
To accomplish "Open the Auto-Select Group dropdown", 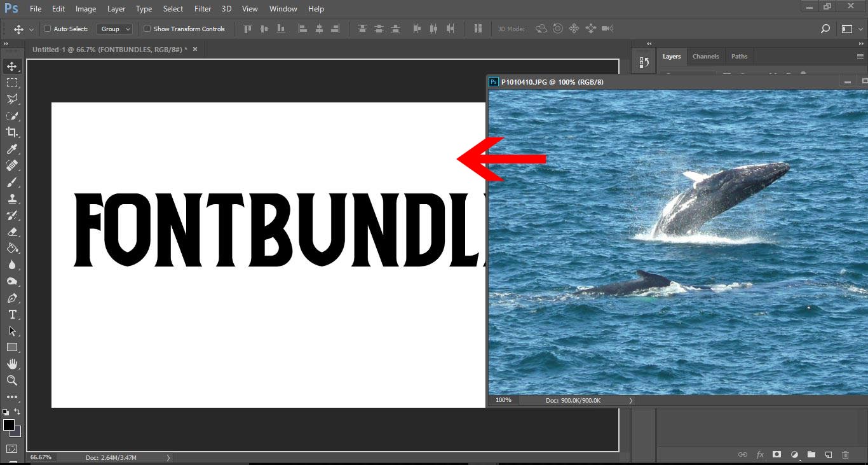I will click(114, 29).
